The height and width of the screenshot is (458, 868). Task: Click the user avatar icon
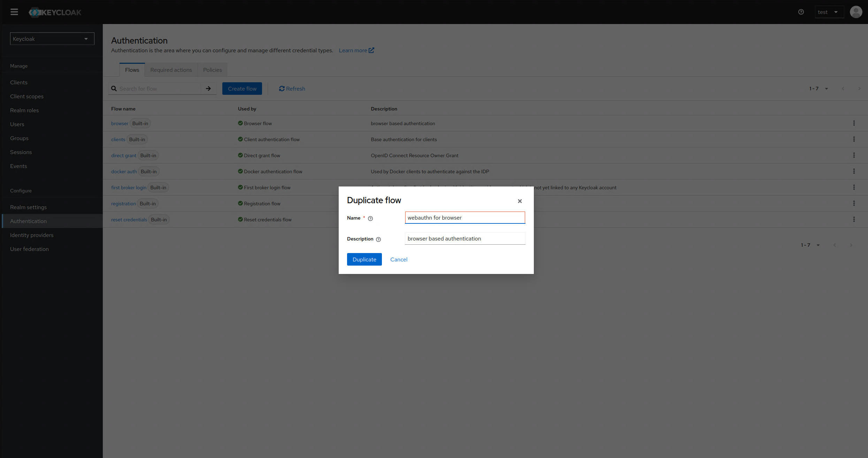point(856,12)
